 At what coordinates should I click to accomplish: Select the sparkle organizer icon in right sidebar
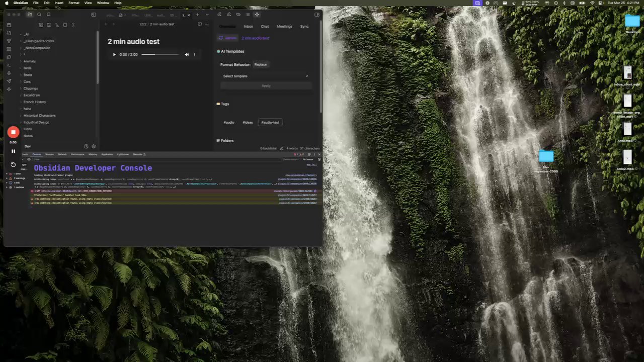(x=257, y=15)
